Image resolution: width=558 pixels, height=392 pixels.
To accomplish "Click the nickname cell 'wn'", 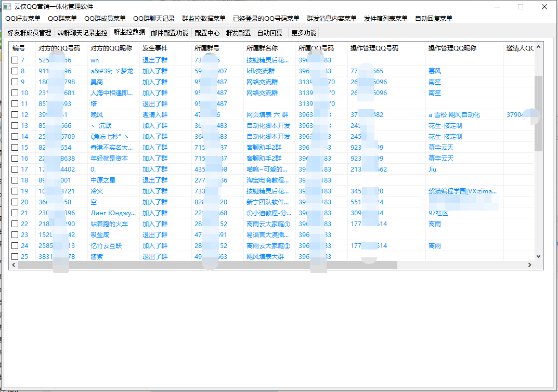I will (x=95, y=60).
